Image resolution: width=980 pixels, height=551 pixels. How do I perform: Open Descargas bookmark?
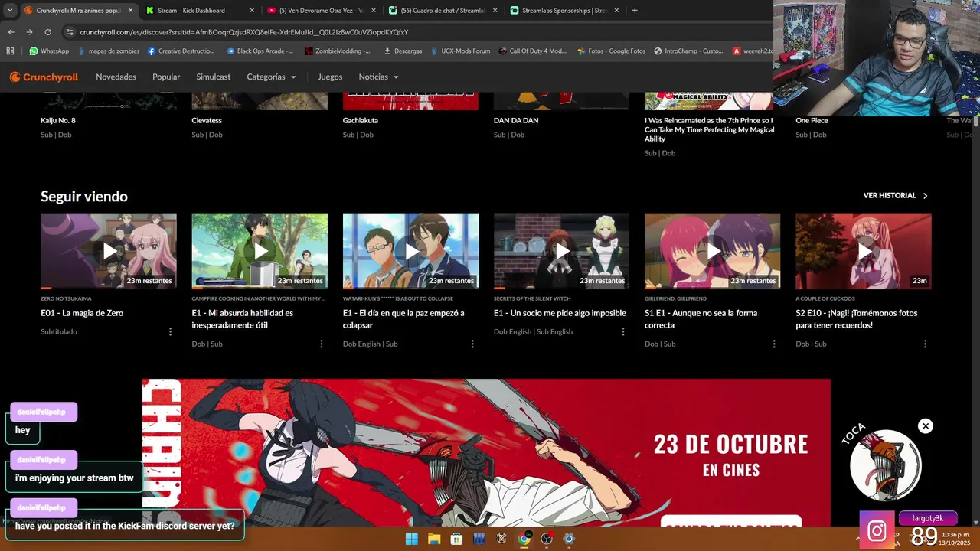pyautogui.click(x=403, y=51)
